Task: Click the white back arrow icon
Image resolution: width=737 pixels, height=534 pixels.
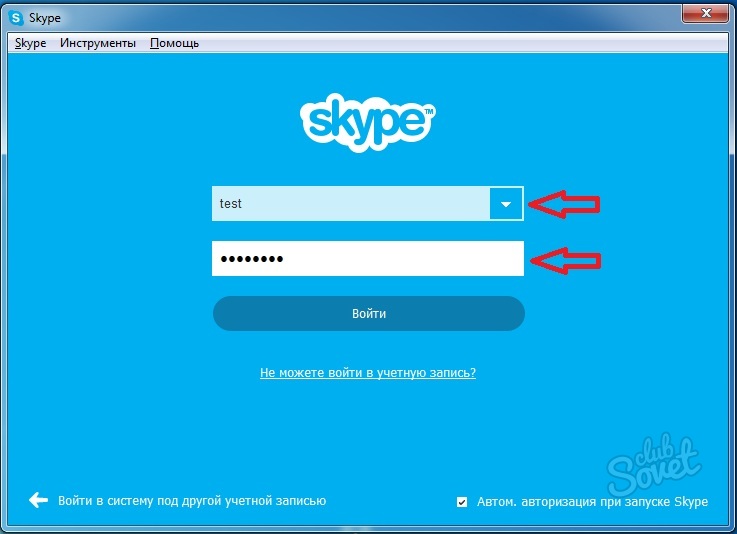Action: [x=38, y=500]
